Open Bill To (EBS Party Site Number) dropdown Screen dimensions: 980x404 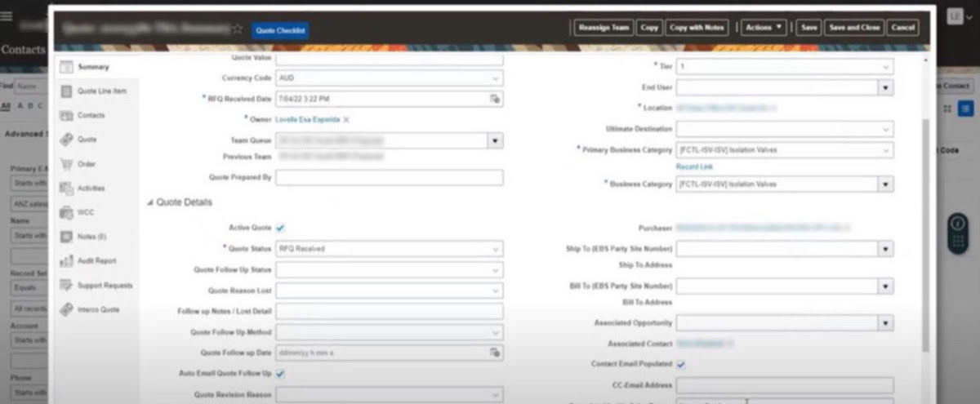tap(885, 286)
